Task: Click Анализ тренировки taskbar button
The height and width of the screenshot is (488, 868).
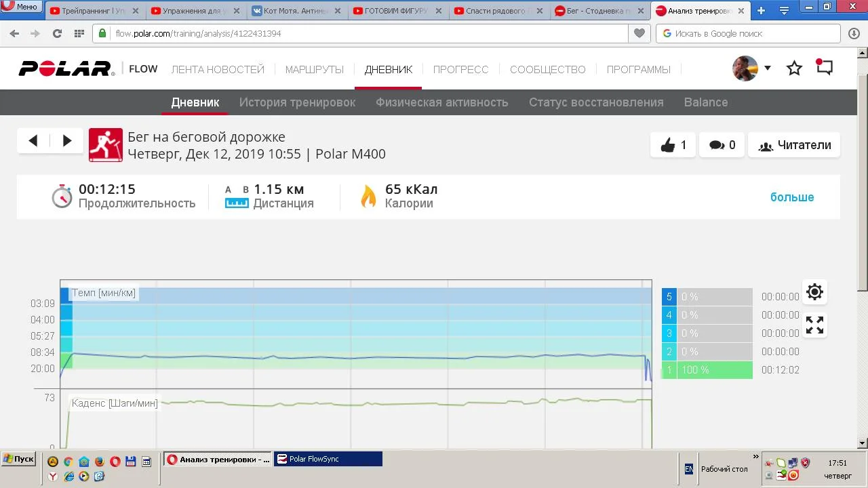Action: point(218,459)
